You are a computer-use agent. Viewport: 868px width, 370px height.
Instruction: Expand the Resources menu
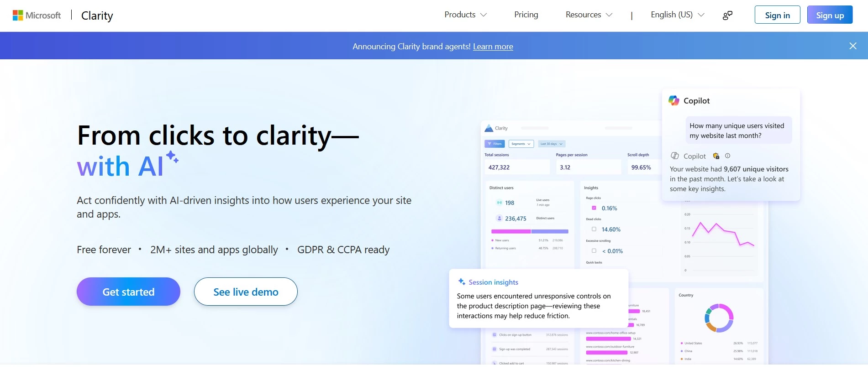[x=589, y=15]
